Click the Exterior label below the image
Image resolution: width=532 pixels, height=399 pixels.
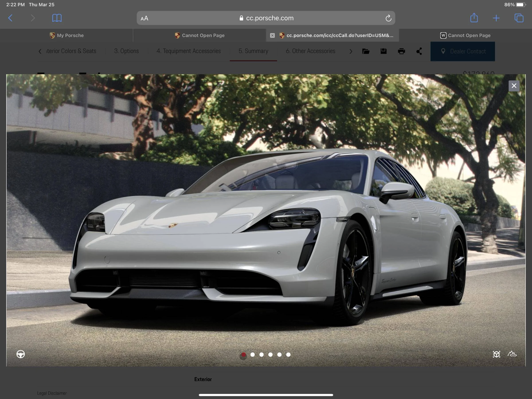(x=203, y=379)
